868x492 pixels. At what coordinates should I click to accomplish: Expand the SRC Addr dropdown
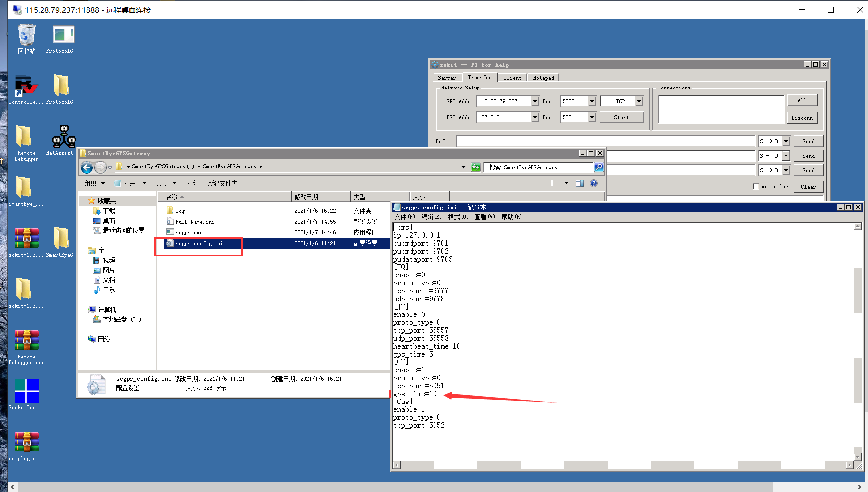(x=535, y=101)
